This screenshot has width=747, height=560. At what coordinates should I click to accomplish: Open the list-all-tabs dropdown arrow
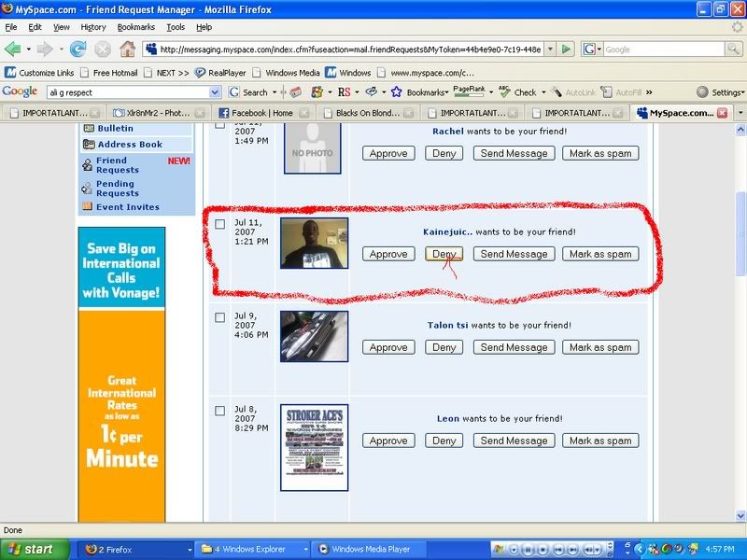coord(740,113)
